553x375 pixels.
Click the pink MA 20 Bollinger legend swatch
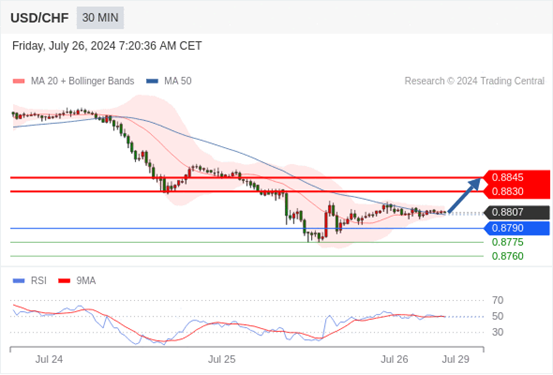19,81
